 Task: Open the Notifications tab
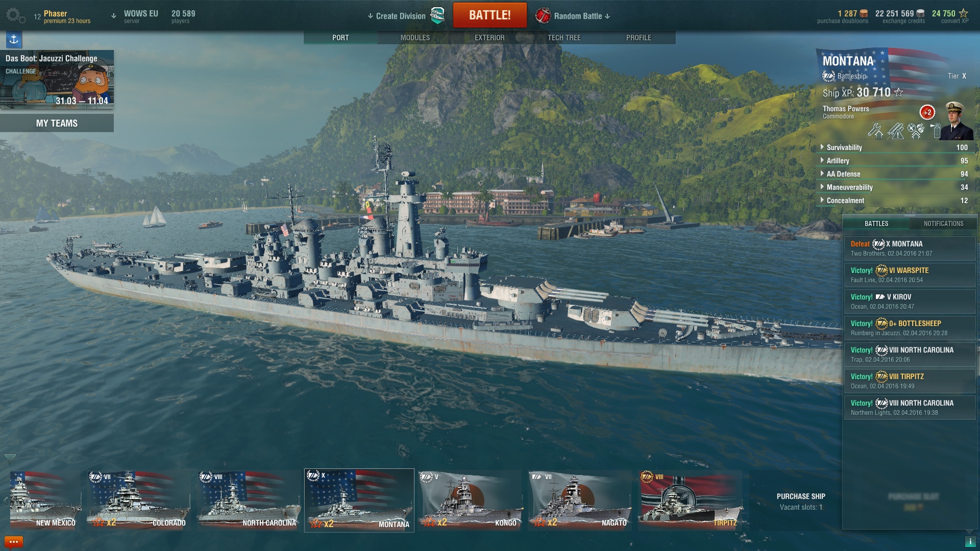tap(943, 223)
